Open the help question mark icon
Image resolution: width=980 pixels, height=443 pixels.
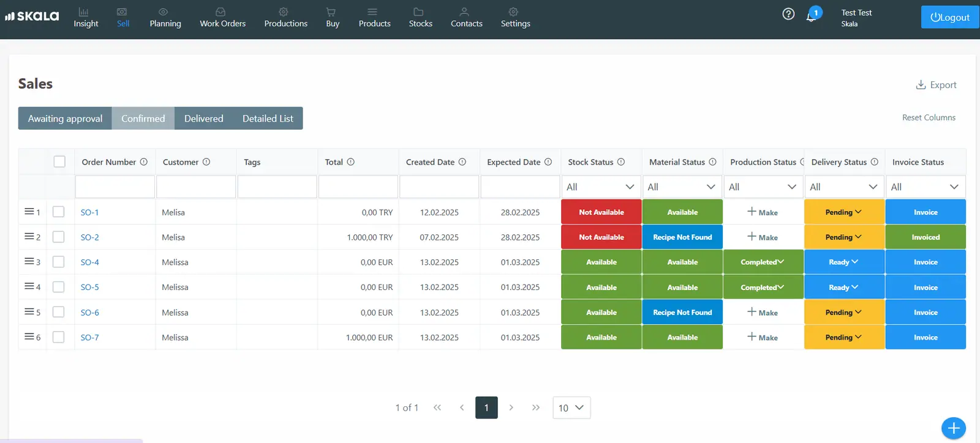pos(788,14)
